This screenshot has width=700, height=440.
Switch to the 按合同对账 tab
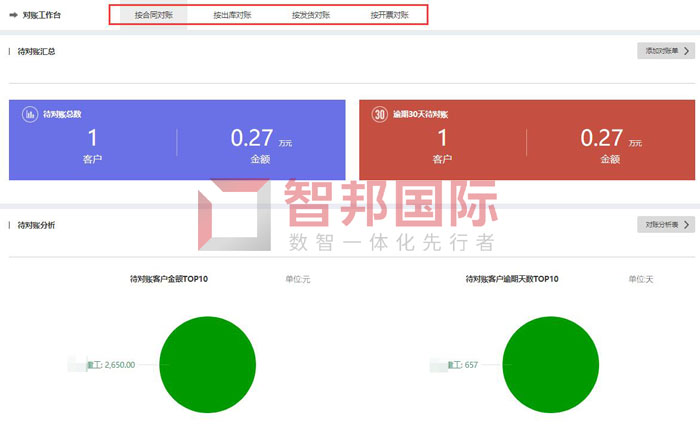click(153, 16)
